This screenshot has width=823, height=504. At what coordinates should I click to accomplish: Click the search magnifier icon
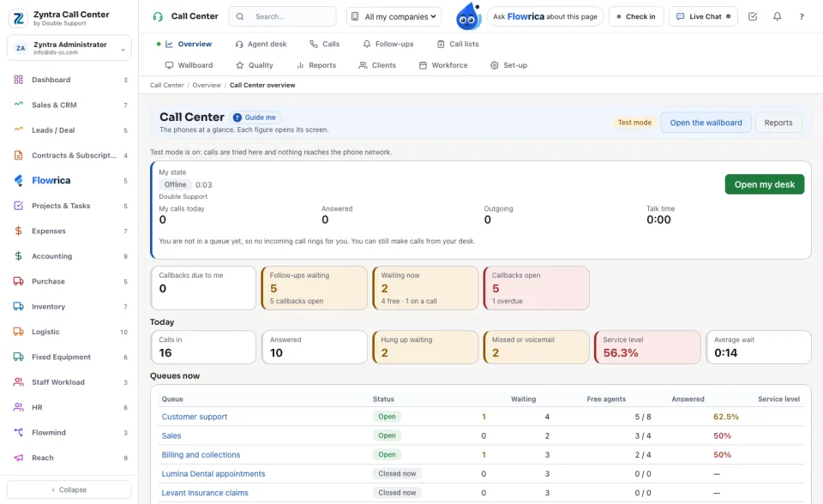coord(240,16)
